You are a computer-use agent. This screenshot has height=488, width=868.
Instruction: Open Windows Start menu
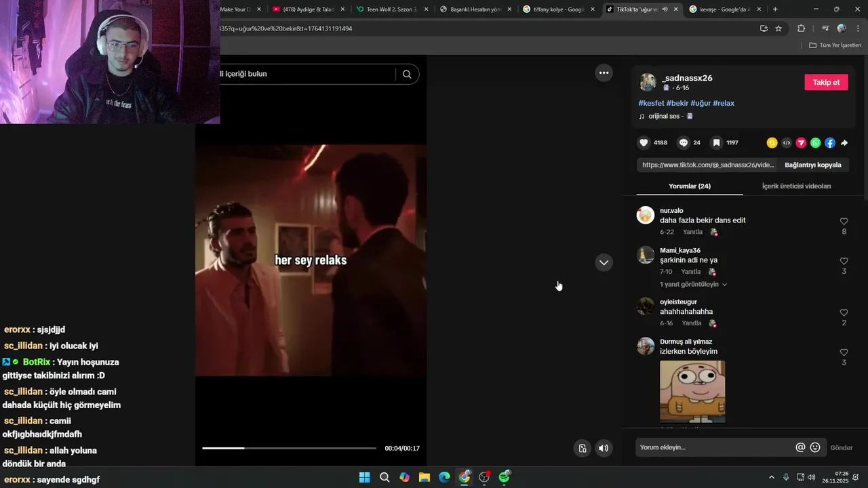(364, 477)
